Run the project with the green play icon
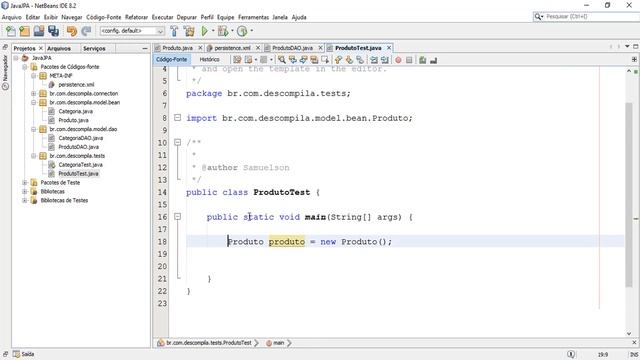This screenshot has width=640, height=360. [x=204, y=31]
